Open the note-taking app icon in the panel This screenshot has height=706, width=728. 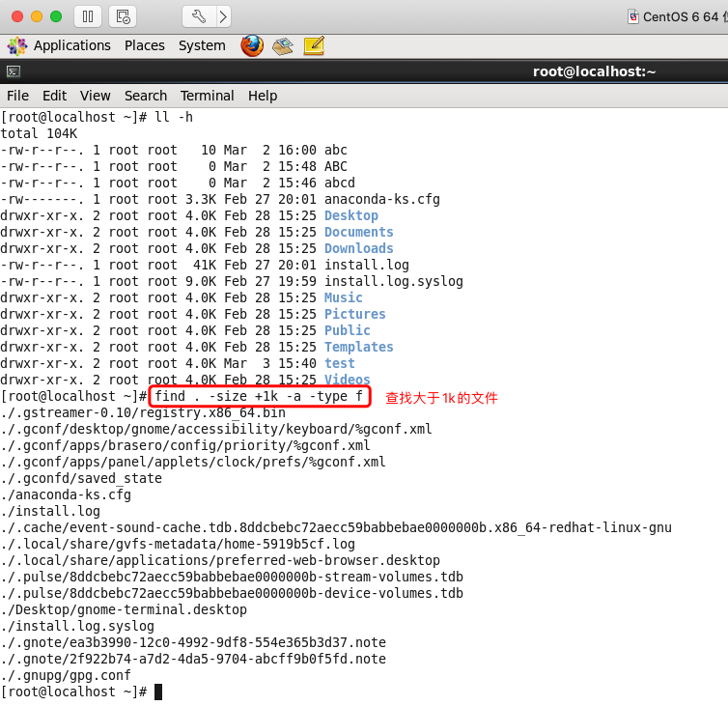point(314,46)
